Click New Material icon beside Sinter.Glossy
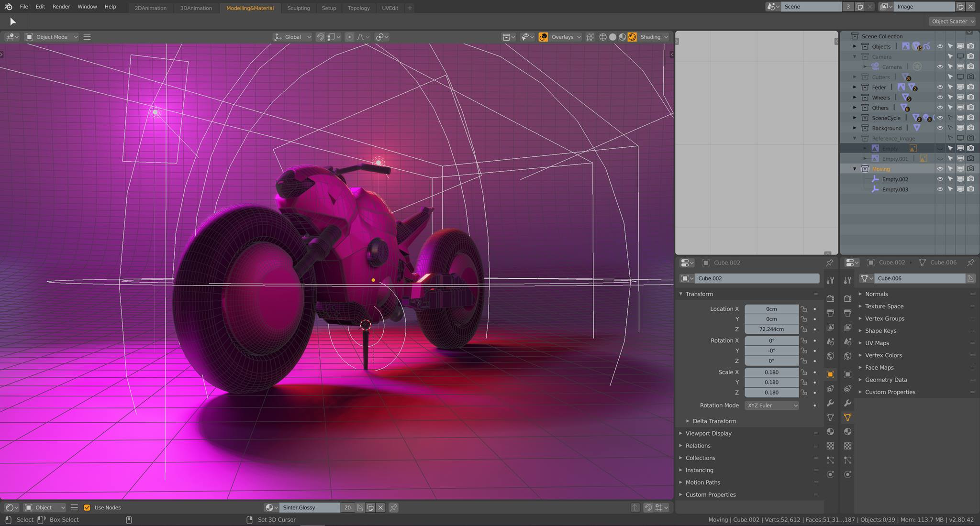This screenshot has height=526, width=980. tap(370, 507)
